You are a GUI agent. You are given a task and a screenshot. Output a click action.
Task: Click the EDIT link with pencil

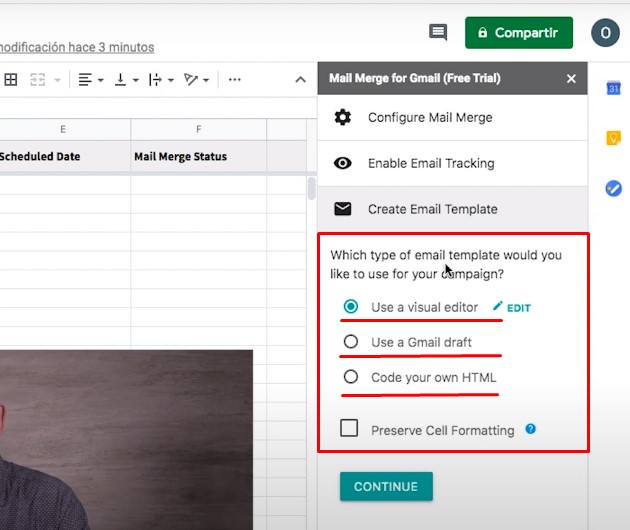point(511,307)
